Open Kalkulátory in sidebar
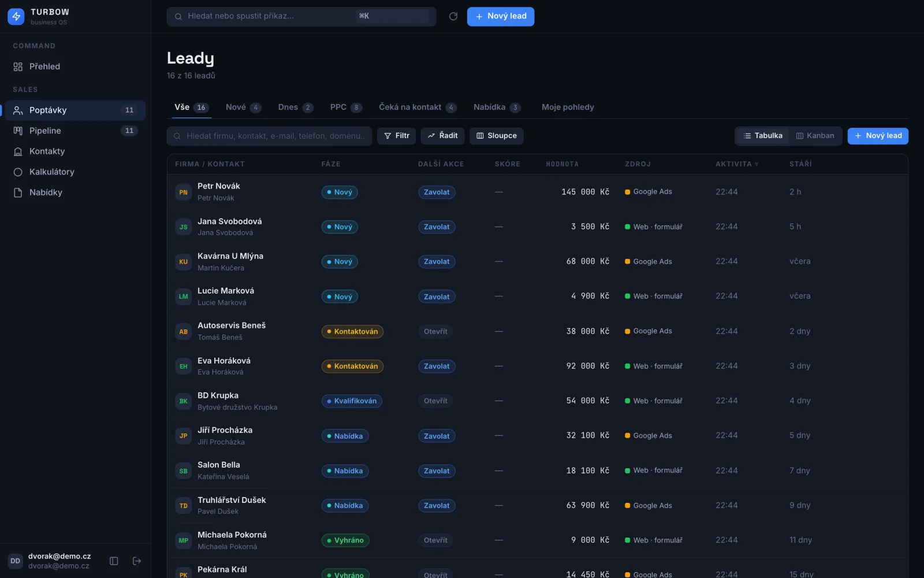The width and height of the screenshot is (924, 578). pos(75,172)
